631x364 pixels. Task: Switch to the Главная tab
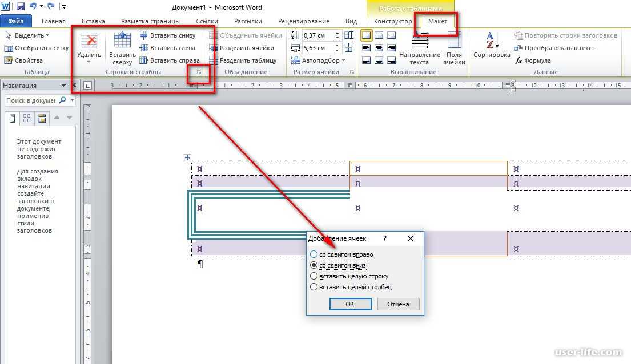point(54,21)
